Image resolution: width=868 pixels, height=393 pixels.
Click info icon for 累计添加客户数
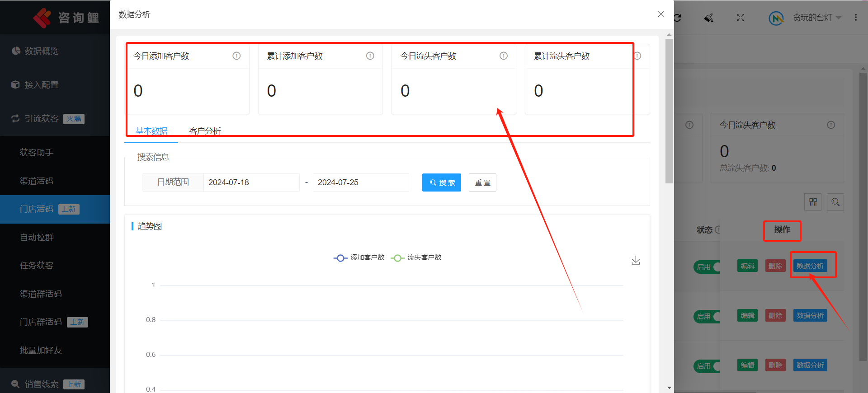click(370, 56)
